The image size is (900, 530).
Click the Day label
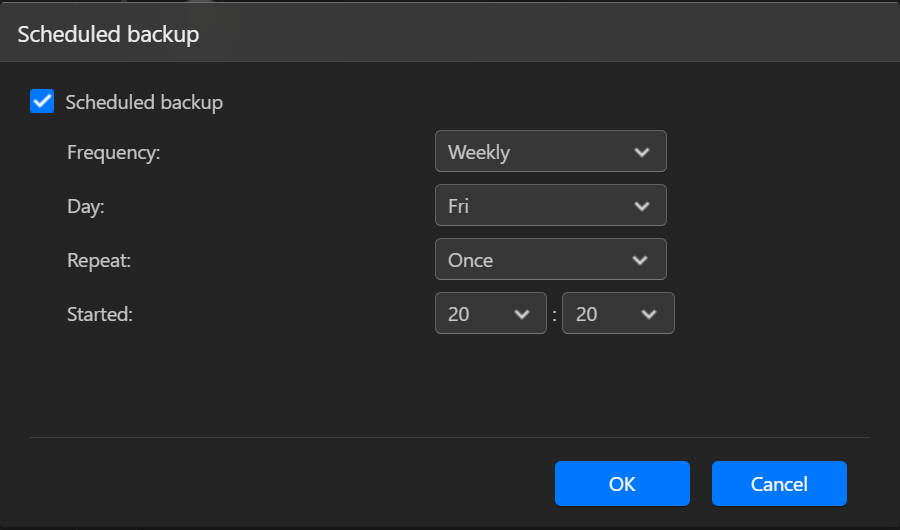[85, 207]
